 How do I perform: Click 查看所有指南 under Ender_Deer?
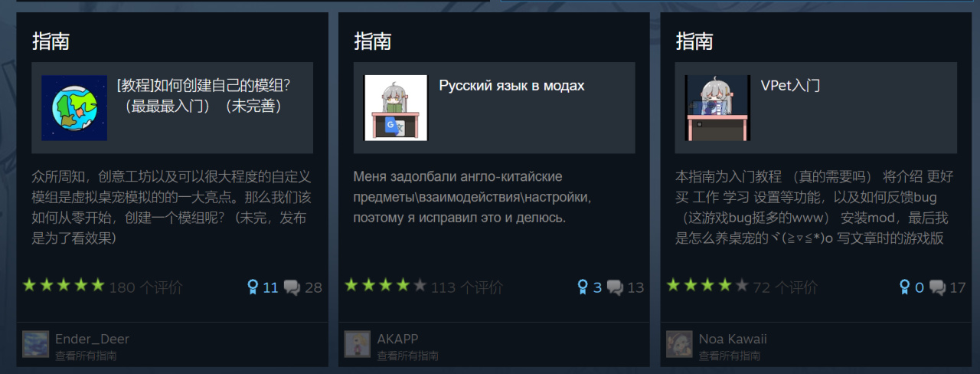coord(86,356)
